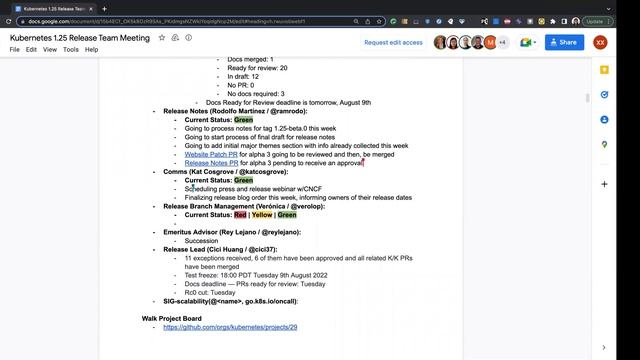
Task: Show the side panel using bottom-right chevron
Action: pos(604,347)
